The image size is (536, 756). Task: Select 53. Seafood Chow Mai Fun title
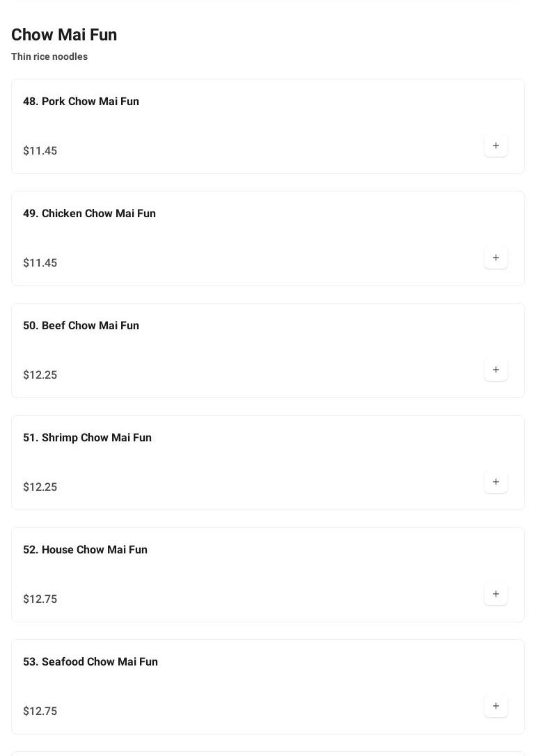pyautogui.click(x=90, y=662)
